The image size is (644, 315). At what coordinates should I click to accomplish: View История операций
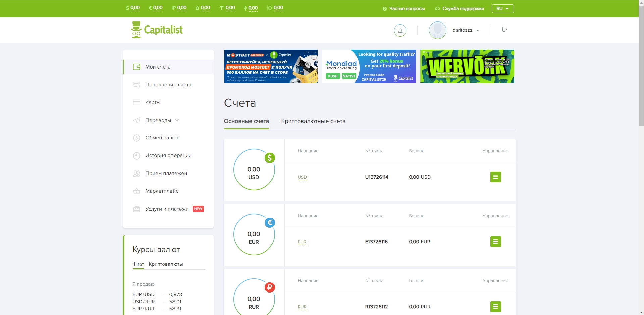point(168,155)
